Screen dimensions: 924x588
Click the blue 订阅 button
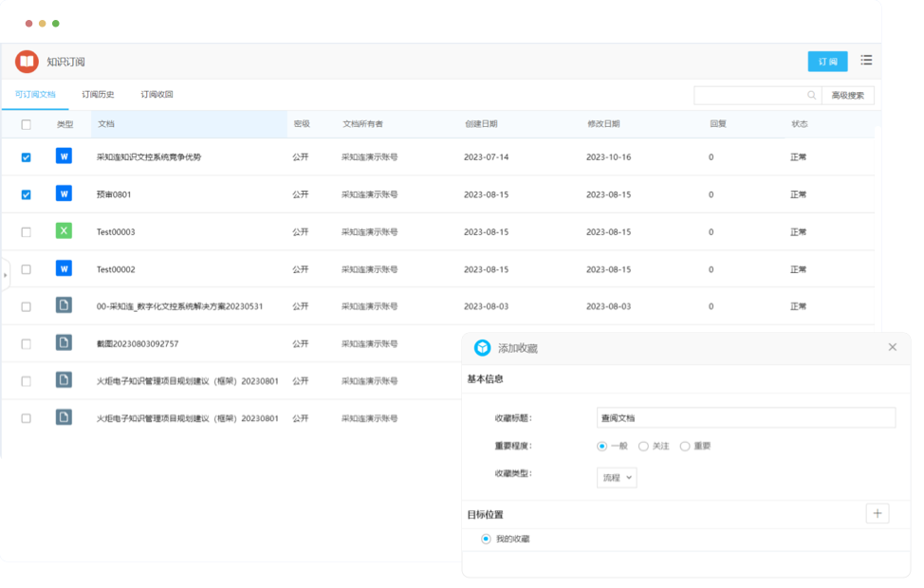(827, 62)
